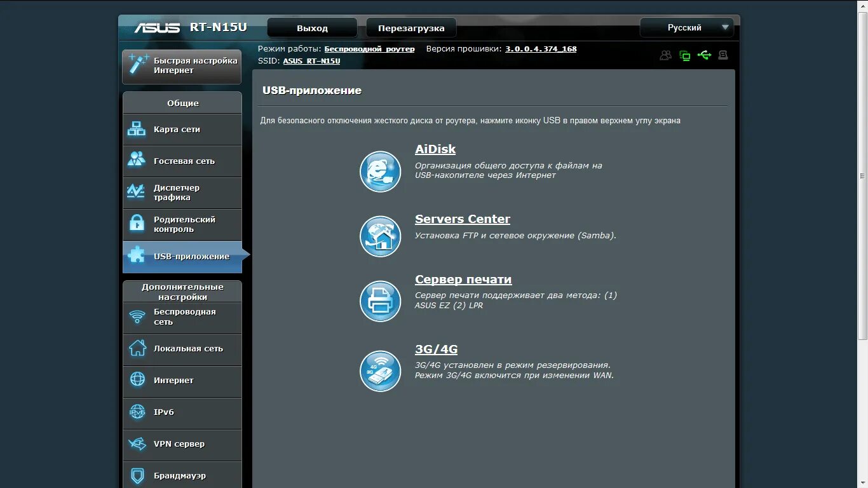Open the Servers Center house icon
Screen dimensions: 868x488
(x=381, y=236)
